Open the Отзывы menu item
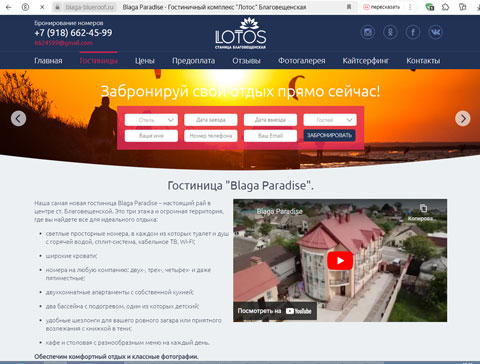This screenshot has height=364, width=480. pos(246,61)
